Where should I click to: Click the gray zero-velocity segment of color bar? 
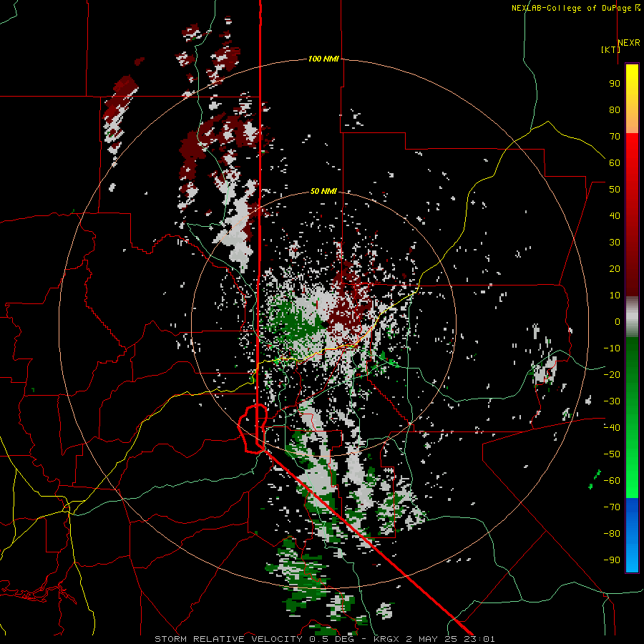(632, 316)
